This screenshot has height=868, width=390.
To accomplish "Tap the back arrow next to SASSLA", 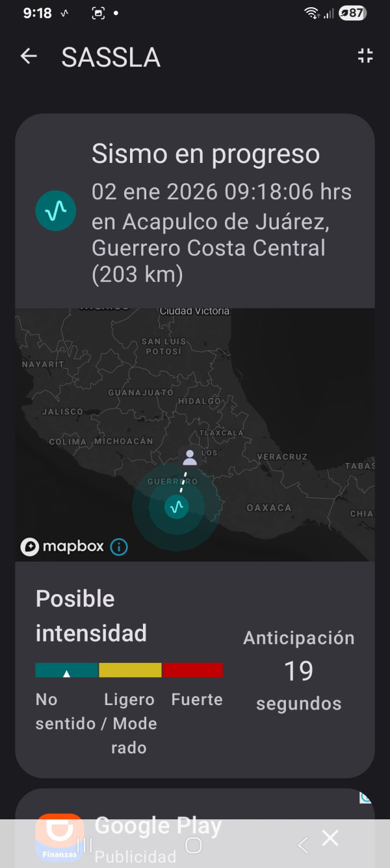I will pos(29,56).
